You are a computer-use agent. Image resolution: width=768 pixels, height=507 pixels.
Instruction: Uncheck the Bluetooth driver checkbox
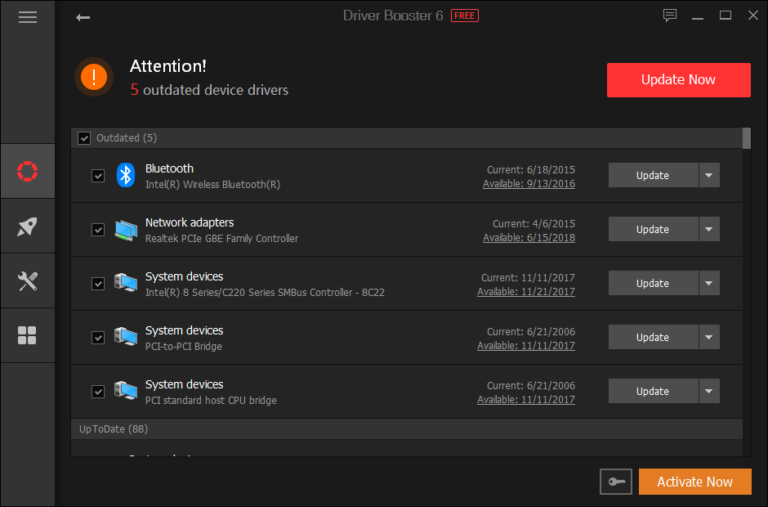pos(98,176)
